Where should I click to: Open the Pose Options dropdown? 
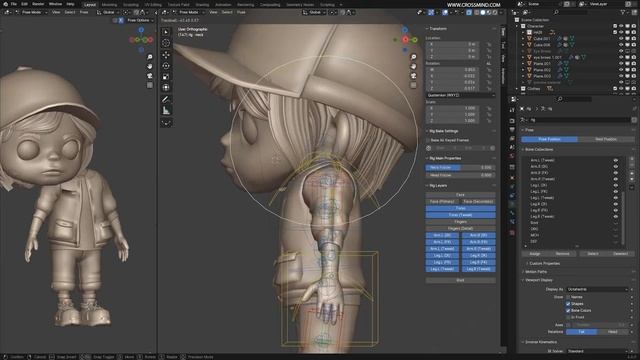click(140, 20)
